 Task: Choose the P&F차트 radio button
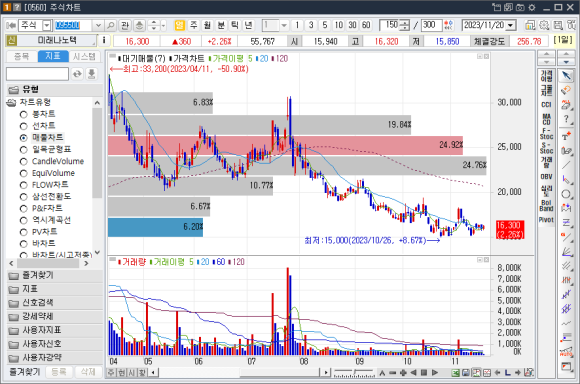coord(24,208)
